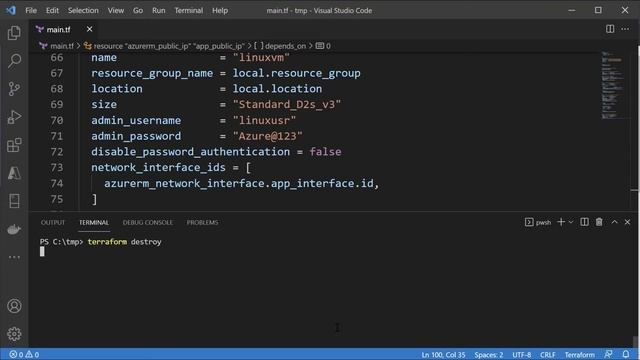Show additional views ellipsis in the activity bar
This screenshot has width=640, height=360.
14,257
